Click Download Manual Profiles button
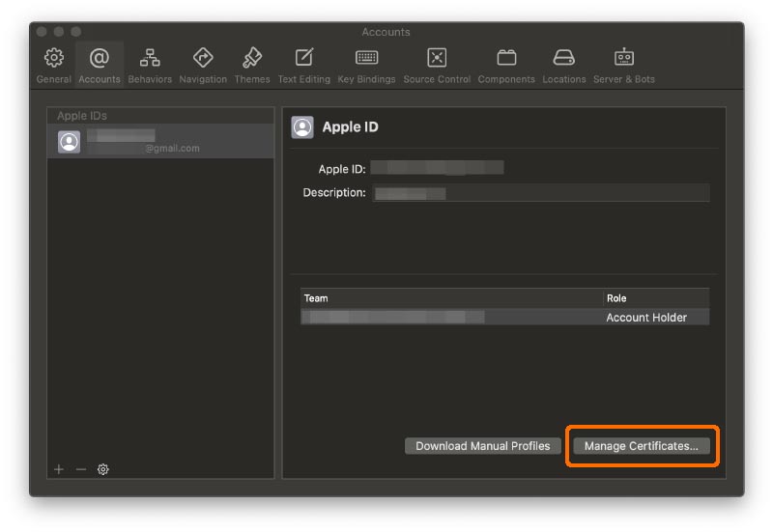Screen dimensions: 773x532 tap(482, 446)
